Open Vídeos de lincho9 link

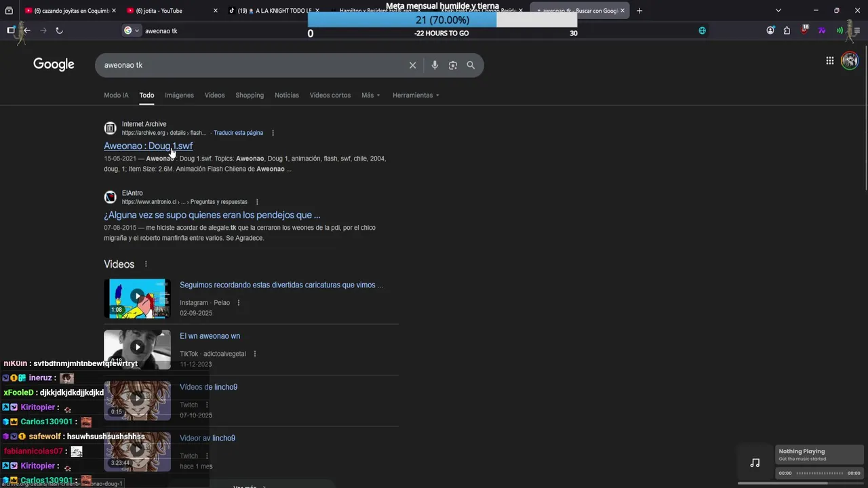tap(208, 387)
